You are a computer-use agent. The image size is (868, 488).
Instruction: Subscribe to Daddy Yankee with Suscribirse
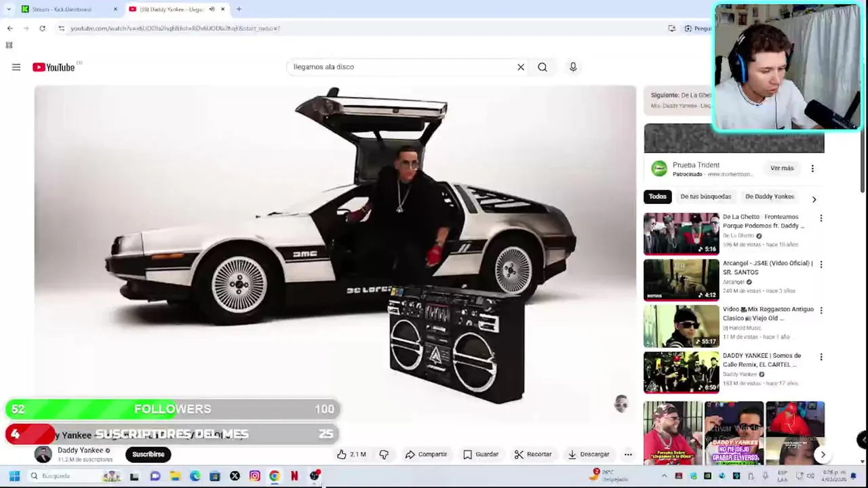[x=148, y=454]
